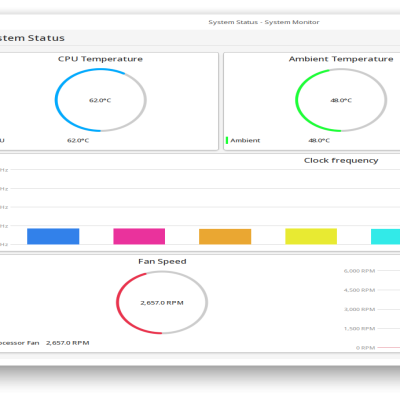This screenshot has height=400, width=400.
Task: Click the 1,500 RPM axis label
Action: click(359, 329)
